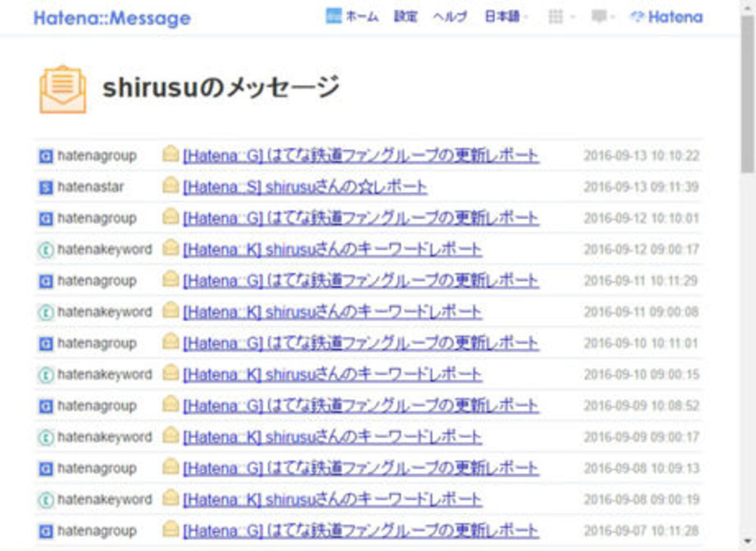756x551 pixels.
Task: Click hatenagroup icon for 2016-09-10 10:11:01 message
Action: tap(46, 344)
